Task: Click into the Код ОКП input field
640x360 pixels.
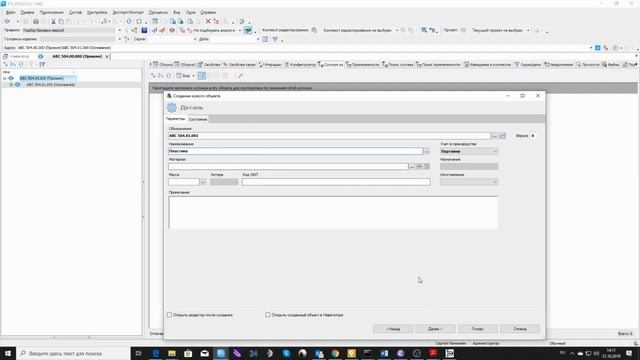Action: point(336,182)
